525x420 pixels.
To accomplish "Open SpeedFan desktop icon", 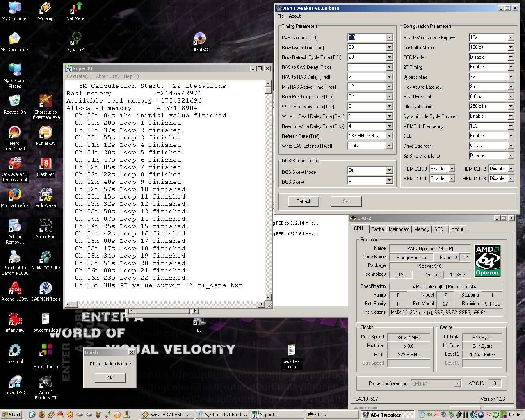I will point(46,229).
